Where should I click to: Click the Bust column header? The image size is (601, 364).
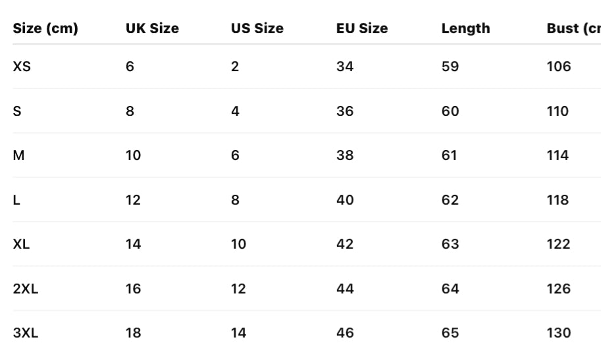click(574, 29)
